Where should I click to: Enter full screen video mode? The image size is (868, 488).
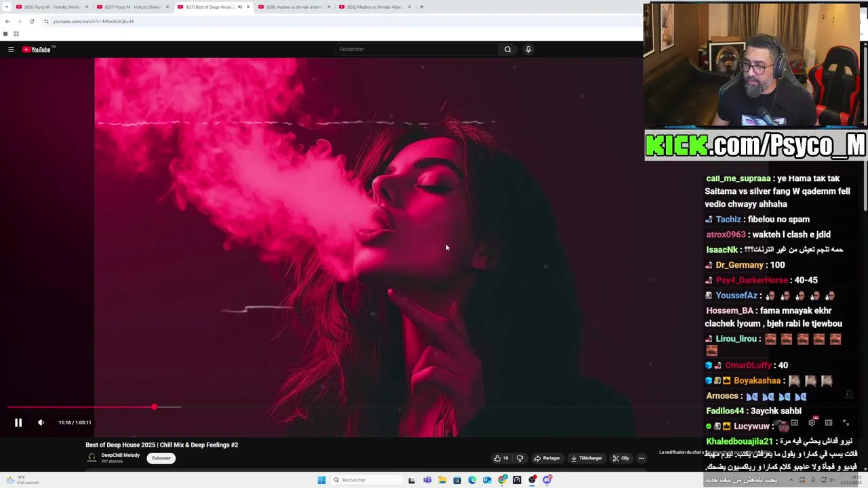[x=846, y=422]
